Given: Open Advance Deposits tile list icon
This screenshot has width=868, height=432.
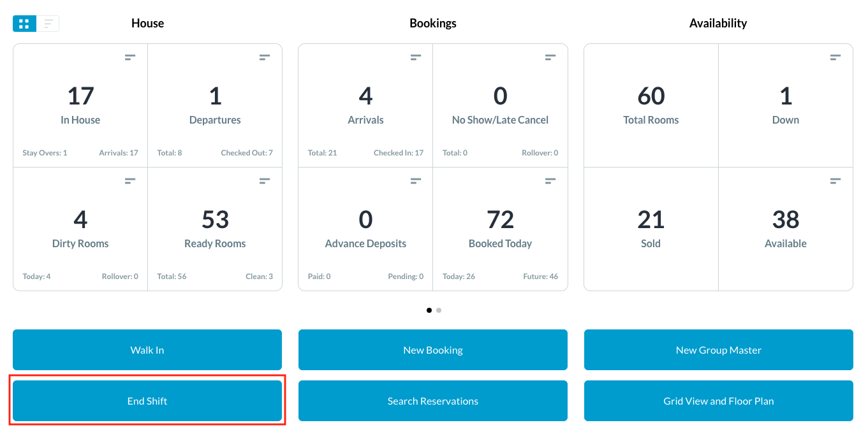Looking at the screenshot, I should [x=416, y=182].
